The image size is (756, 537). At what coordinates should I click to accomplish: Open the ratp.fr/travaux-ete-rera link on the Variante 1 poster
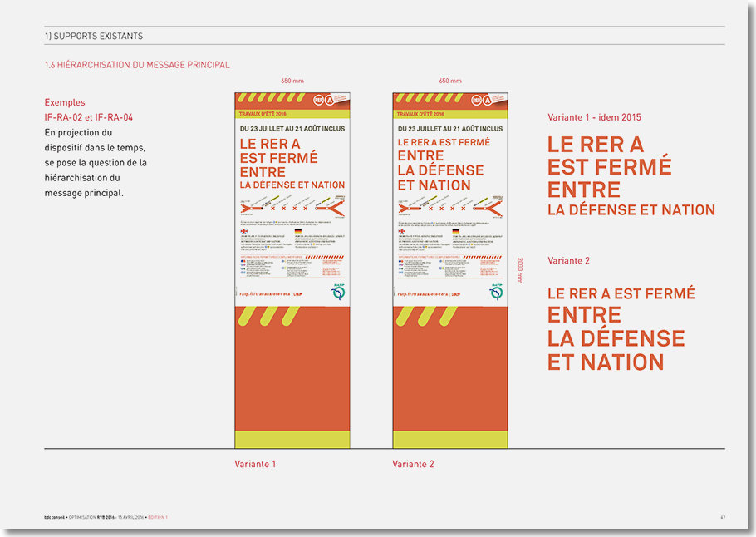(265, 293)
